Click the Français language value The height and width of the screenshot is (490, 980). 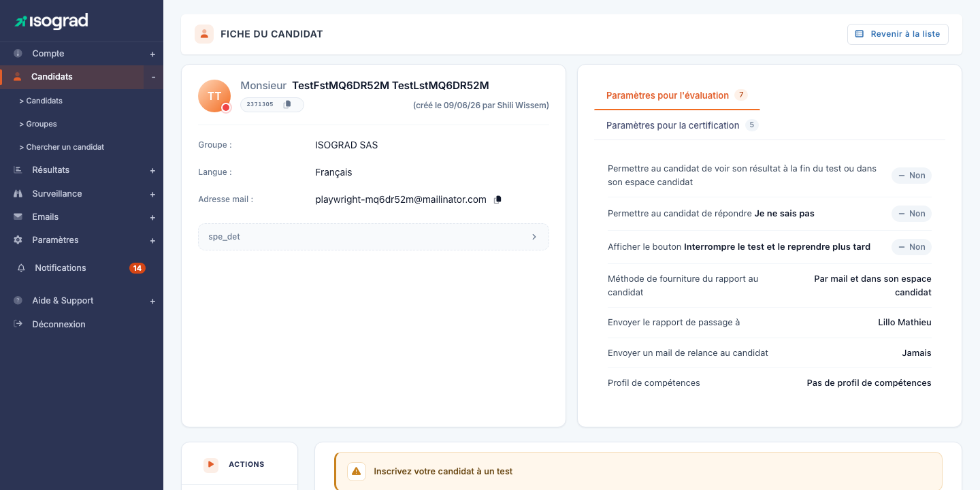(333, 172)
